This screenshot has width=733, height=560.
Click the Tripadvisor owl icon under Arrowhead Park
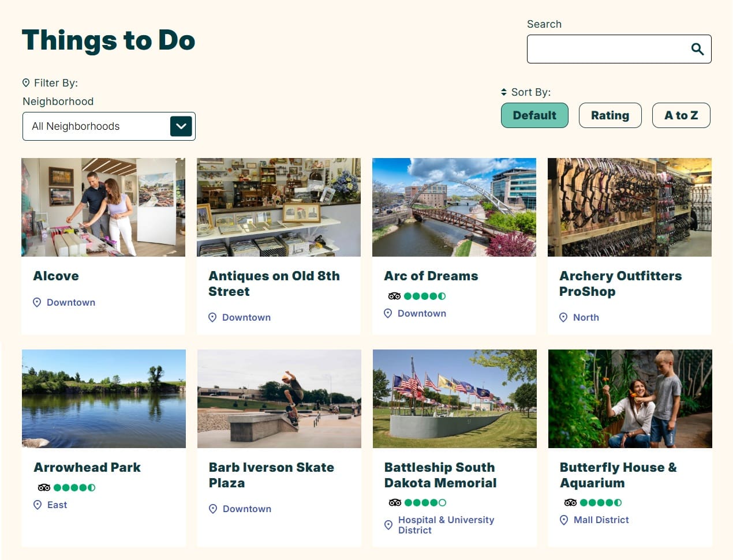pyautogui.click(x=44, y=488)
